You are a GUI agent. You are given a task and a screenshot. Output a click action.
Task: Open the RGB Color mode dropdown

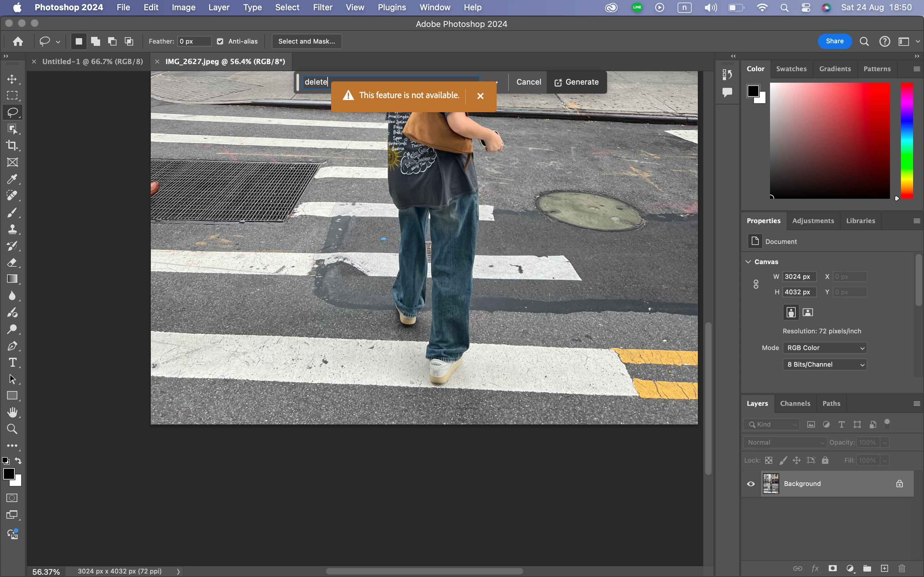824,348
